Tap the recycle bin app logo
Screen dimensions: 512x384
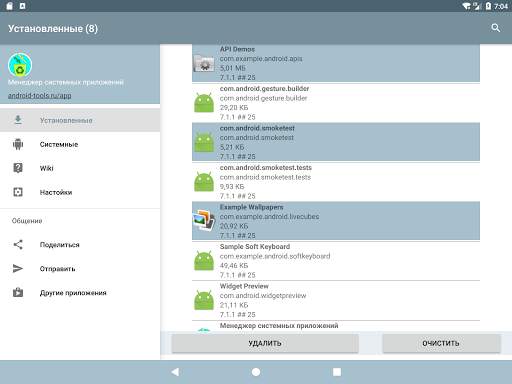coord(20,65)
